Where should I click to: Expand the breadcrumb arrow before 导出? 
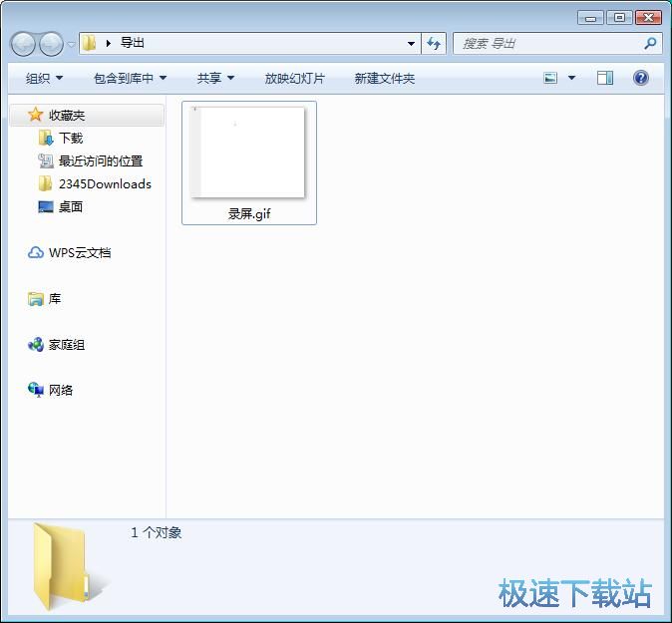tap(109, 43)
